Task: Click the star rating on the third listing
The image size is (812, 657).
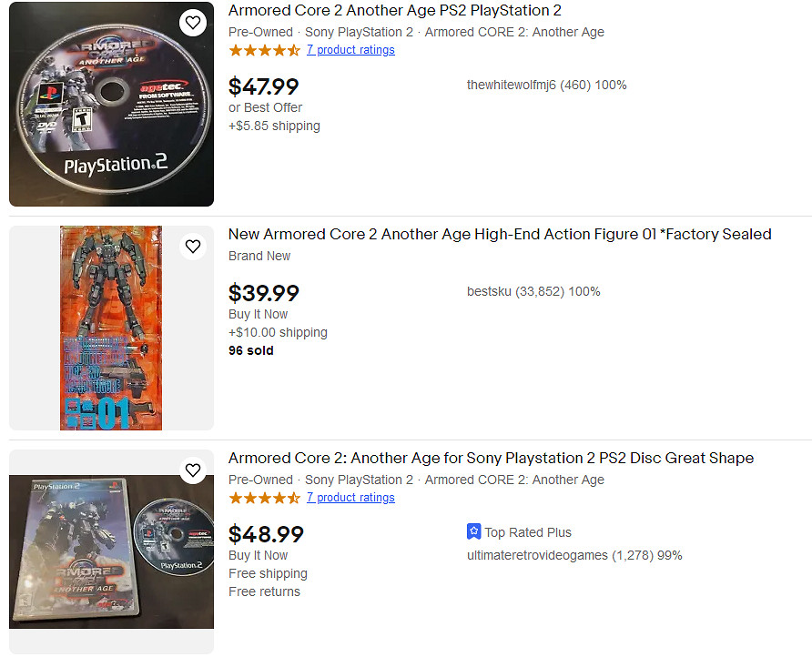Action: (264, 498)
